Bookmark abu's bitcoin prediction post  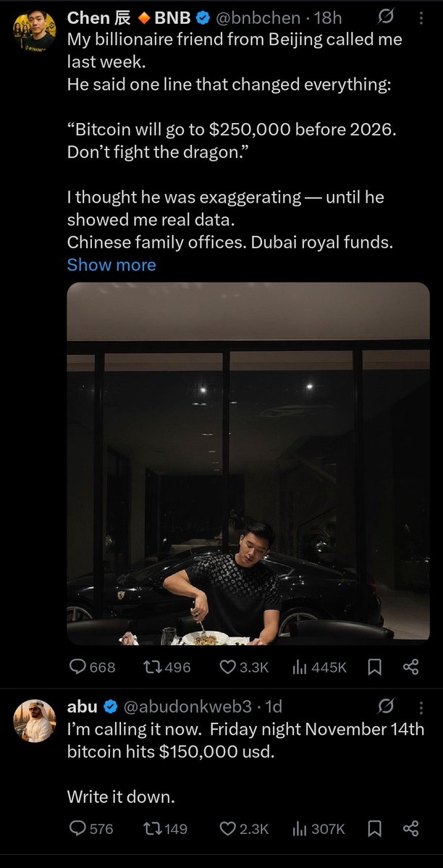click(x=375, y=828)
